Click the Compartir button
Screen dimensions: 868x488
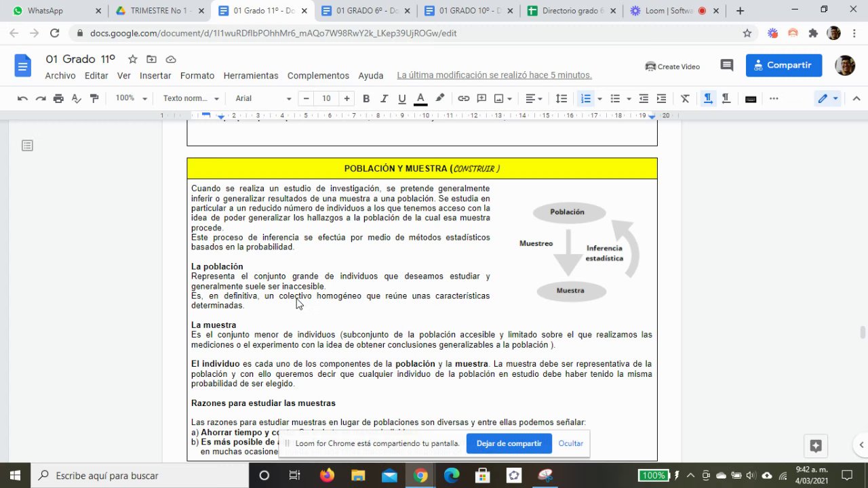pyautogui.click(x=784, y=65)
